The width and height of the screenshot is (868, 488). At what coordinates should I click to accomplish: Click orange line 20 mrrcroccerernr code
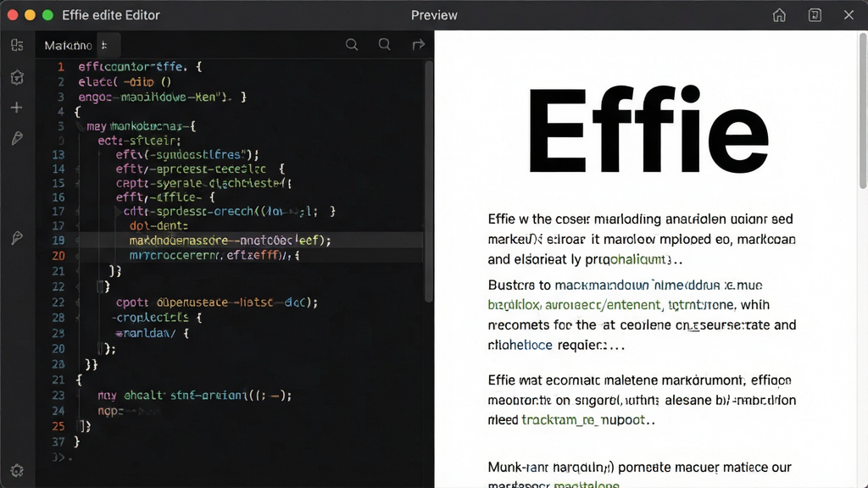point(214,256)
